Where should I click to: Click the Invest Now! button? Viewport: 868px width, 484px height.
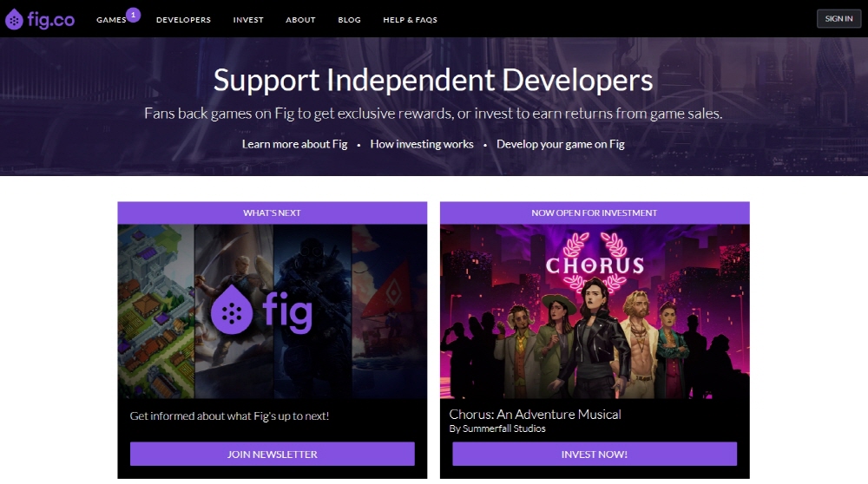595,455
